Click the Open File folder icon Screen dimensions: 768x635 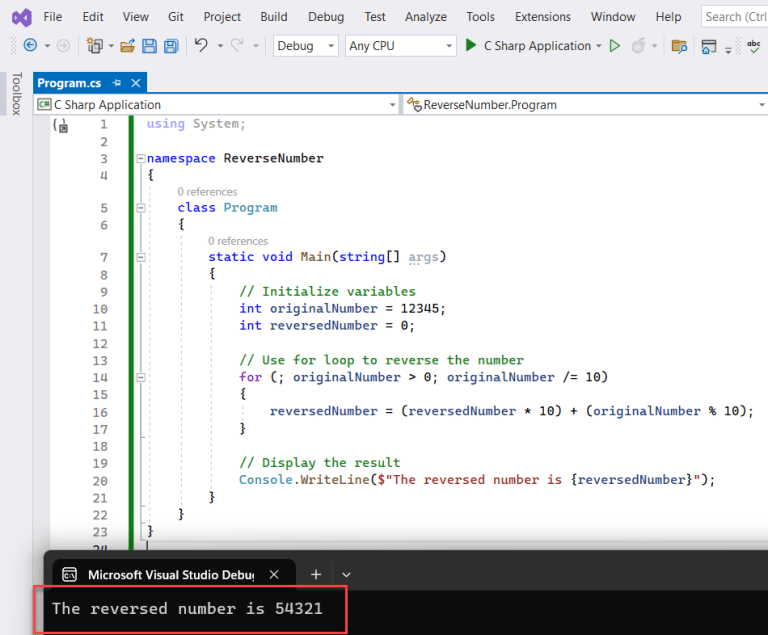pos(127,46)
